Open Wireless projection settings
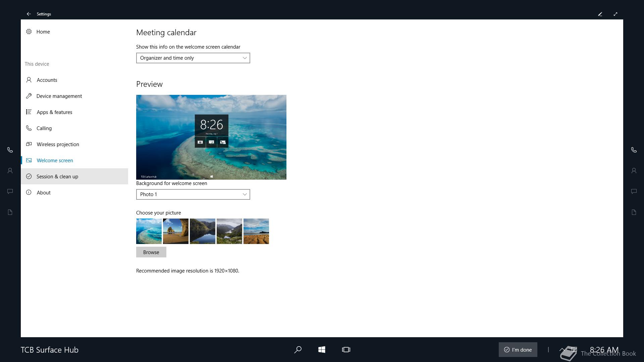This screenshot has width=644, height=362. coord(74,144)
